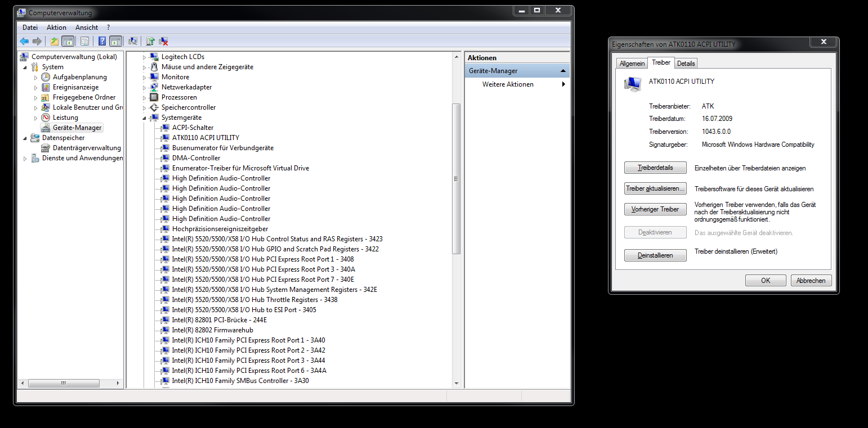Click the Deinstallieren button
The height and width of the screenshot is (428, 868).
655,255
